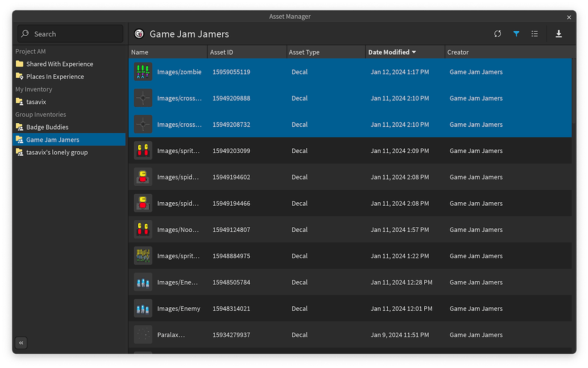Open the Shared With Experience folder
The image size is (588, 368).
(59, 64)
